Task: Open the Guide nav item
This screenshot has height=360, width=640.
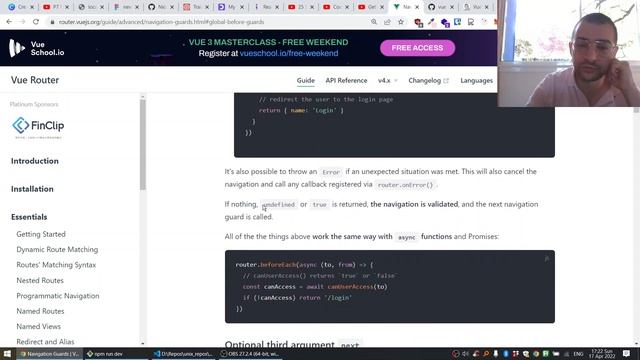Action: tap(305, 80)
